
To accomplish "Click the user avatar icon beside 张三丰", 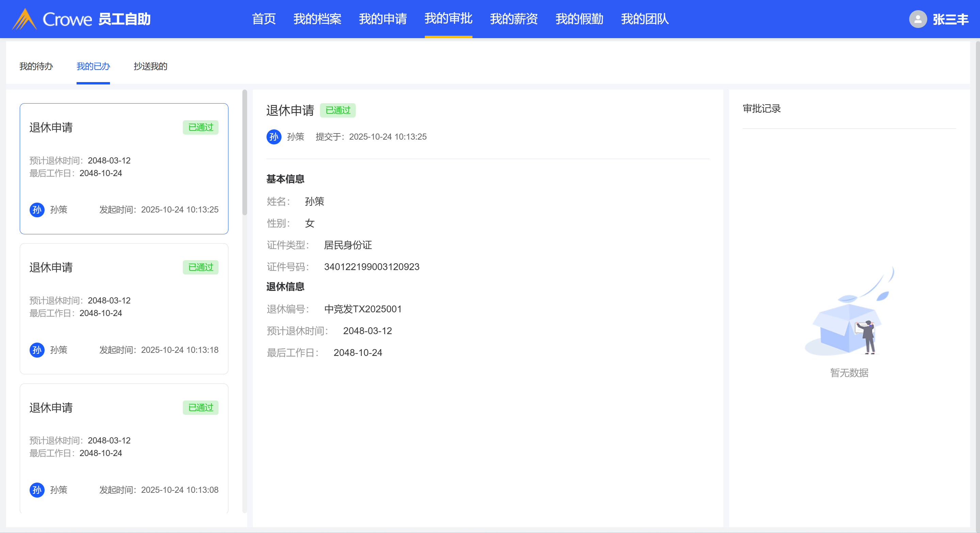I will point(918,19).
